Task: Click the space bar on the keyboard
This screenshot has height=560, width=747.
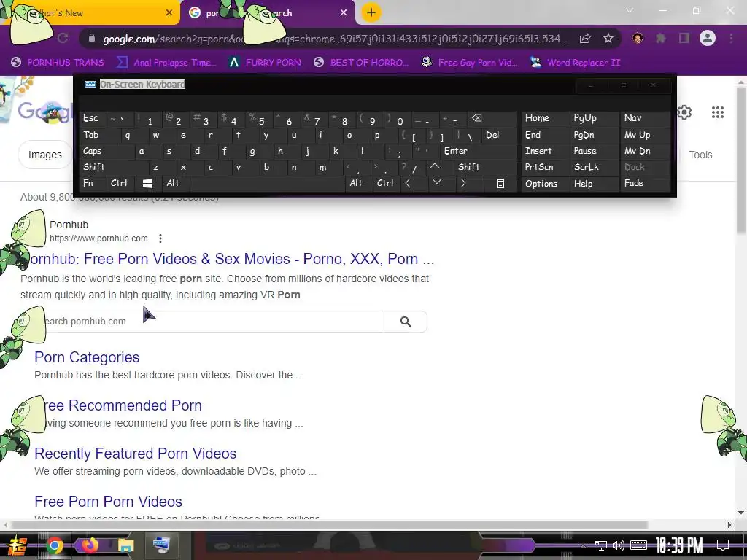Action: click(267, 183)
